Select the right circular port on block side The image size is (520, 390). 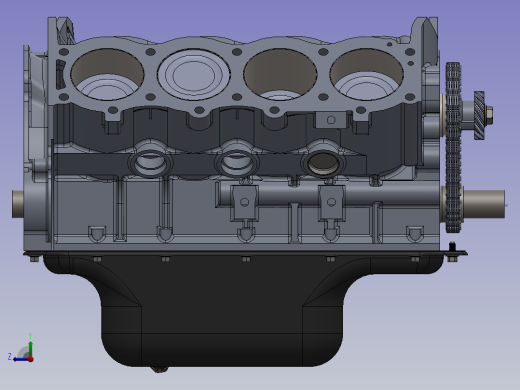323,163
